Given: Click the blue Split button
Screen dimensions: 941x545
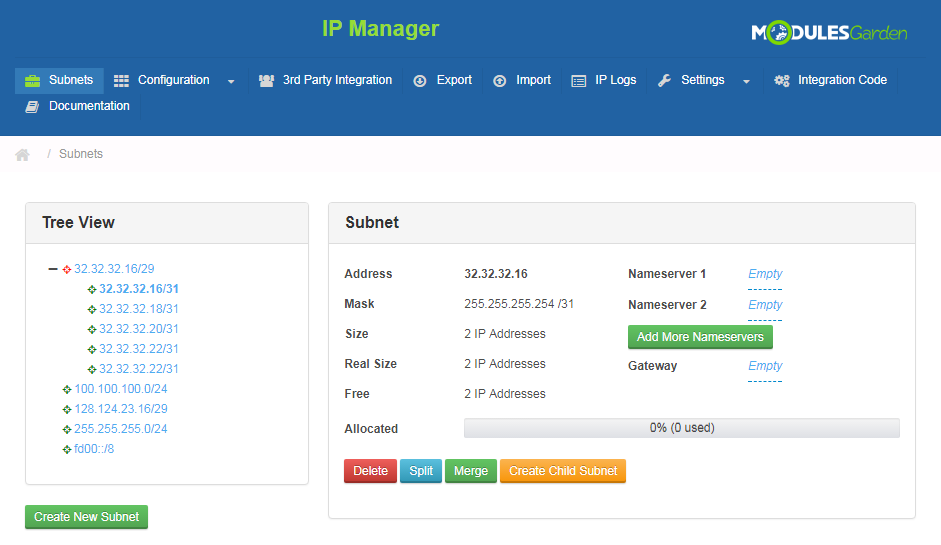Looking at the screenshot, I should coord(421,471).
